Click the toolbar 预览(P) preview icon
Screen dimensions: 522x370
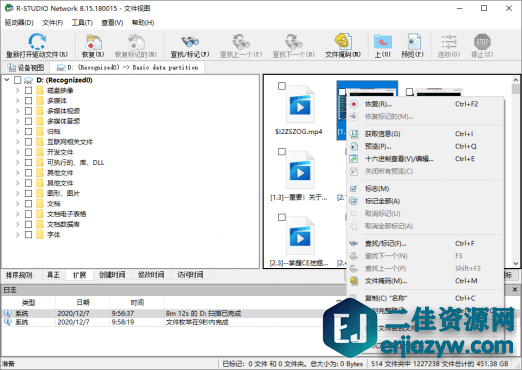point(413,42)
